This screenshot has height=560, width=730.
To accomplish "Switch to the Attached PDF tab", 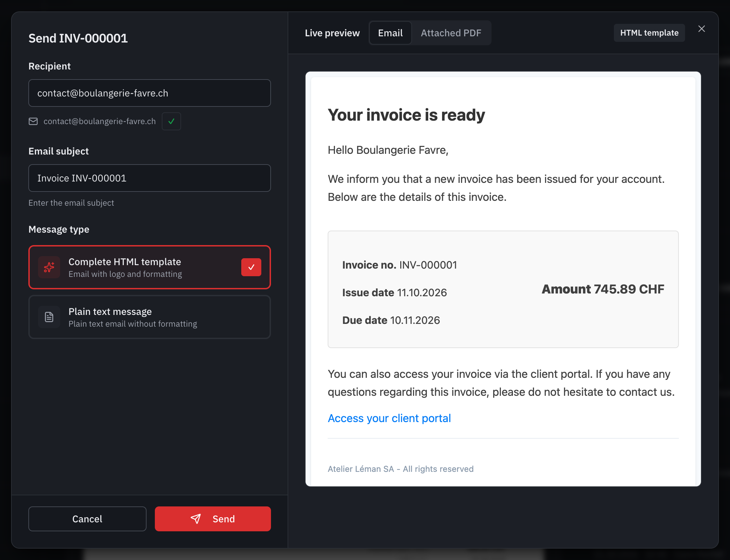I will pyautogui.click(x=451, y=33).
